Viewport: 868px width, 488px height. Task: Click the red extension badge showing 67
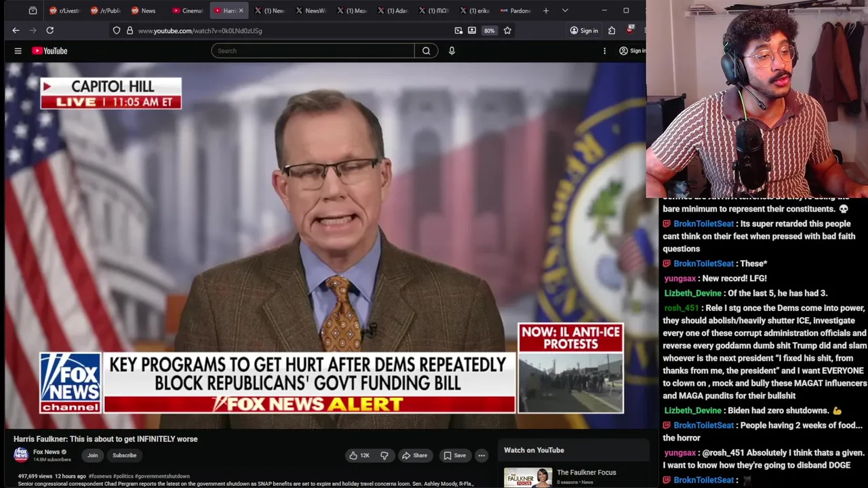pos(630,30)
